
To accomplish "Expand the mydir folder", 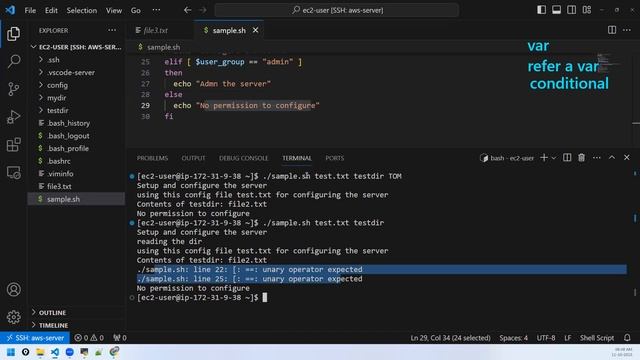I will click(76, 98).
